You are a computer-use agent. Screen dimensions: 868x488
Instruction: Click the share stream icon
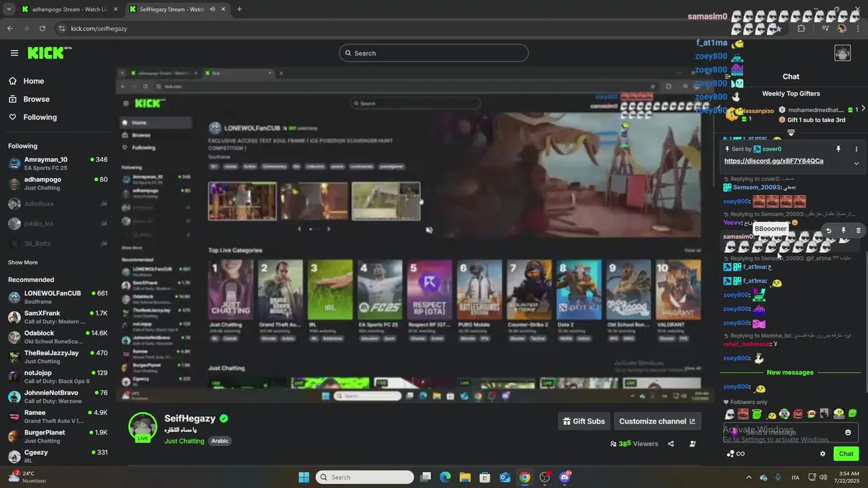tap(671, 444)
